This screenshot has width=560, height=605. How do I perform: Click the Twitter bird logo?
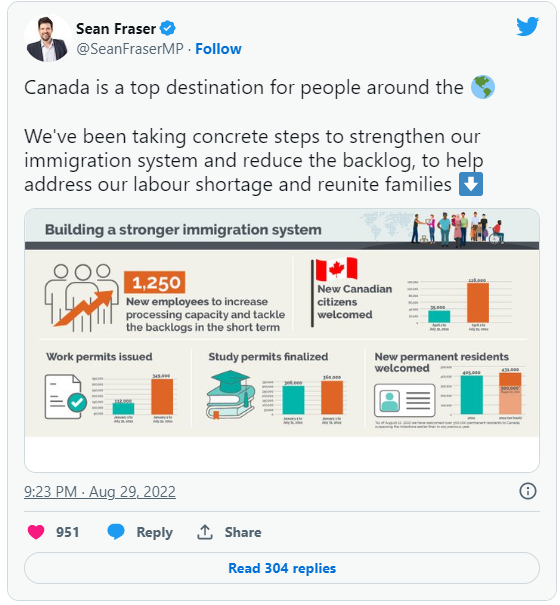point(527,26)
